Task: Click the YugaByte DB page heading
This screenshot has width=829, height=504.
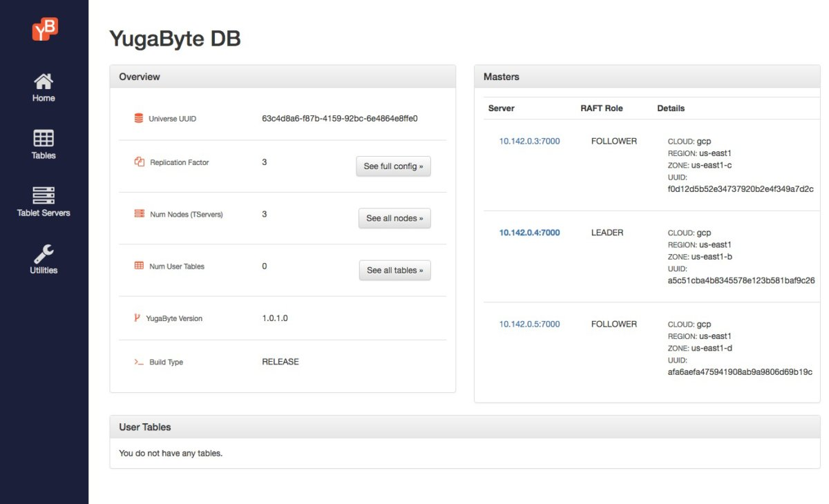Action: [175, 39]
